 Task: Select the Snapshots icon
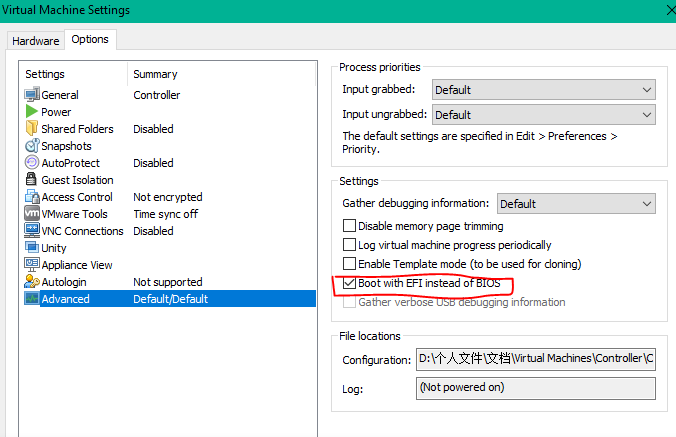pos(32,146)
